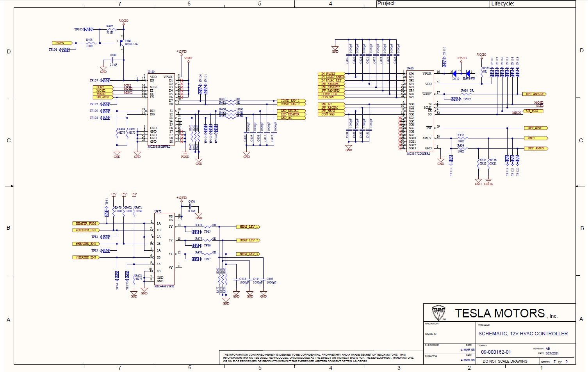This screenshot has height=372, width=588.
Task: Click the Tesla Motors shield logo
Action: [438, 313]
